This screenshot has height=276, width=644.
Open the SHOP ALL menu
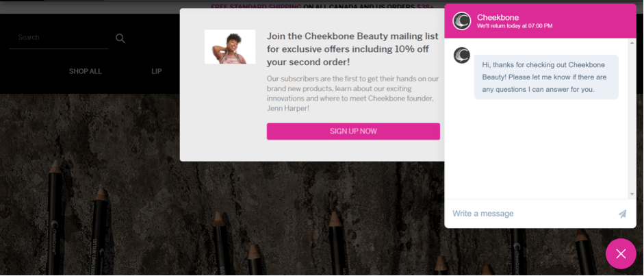tap(85, 71)
